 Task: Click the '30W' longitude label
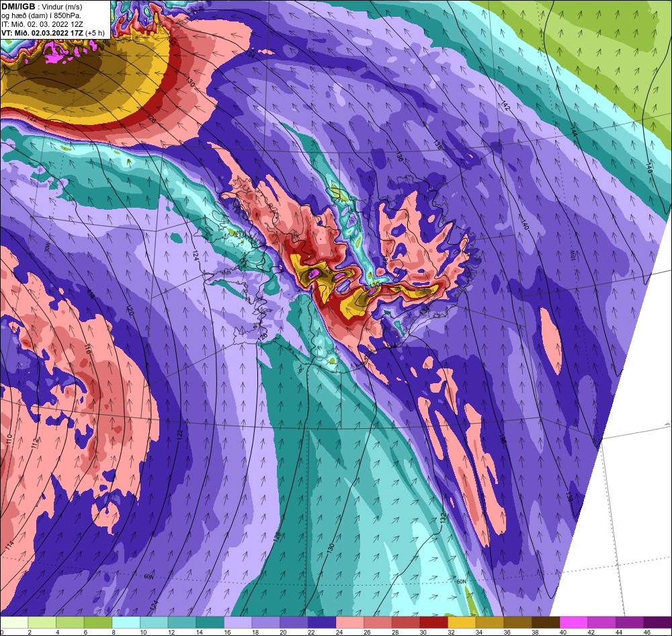[x=47, y=247]
